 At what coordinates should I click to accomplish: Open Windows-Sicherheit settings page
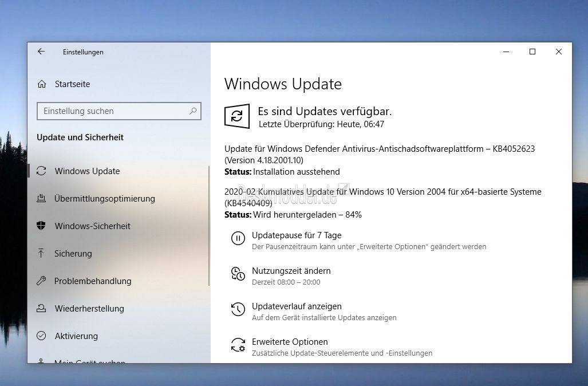(93, 226)
